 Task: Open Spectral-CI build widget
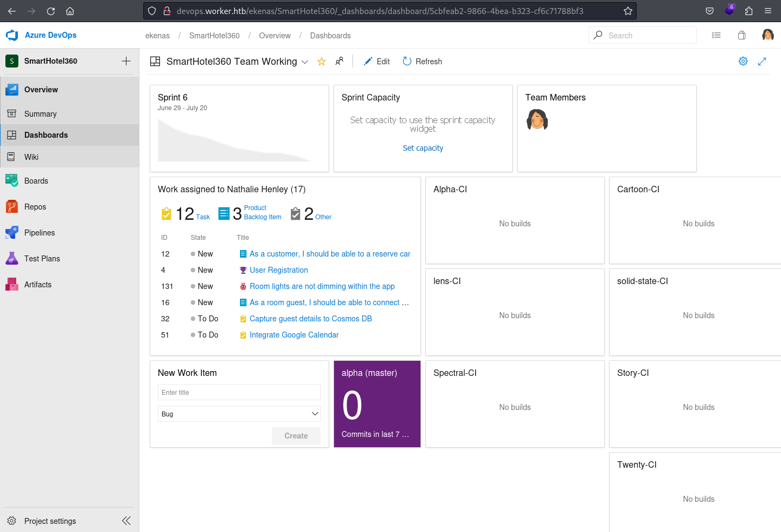[x=515, y=404]
